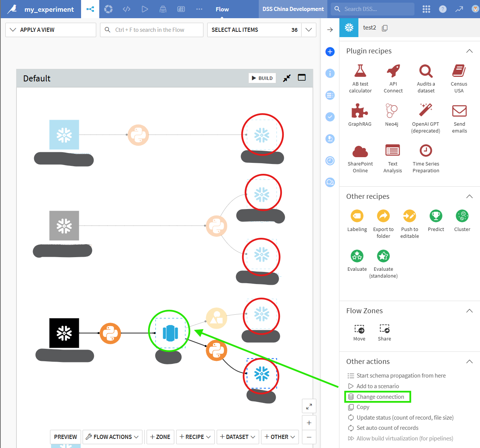Select the OpenAI GPT (deprecated) recipe
The height and width of the screenshot is (448, 480).
pos(425,119)
